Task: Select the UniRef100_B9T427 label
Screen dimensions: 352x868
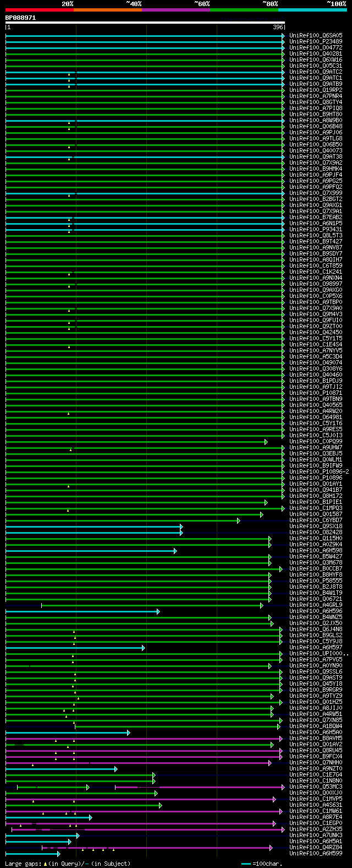Action: (316, 242)
